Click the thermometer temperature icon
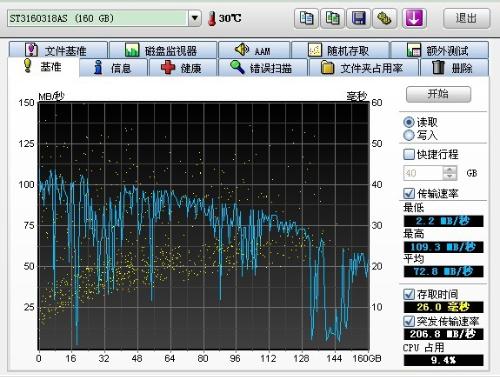This screenshot has width=500, height=377. [x=212, y=18]
